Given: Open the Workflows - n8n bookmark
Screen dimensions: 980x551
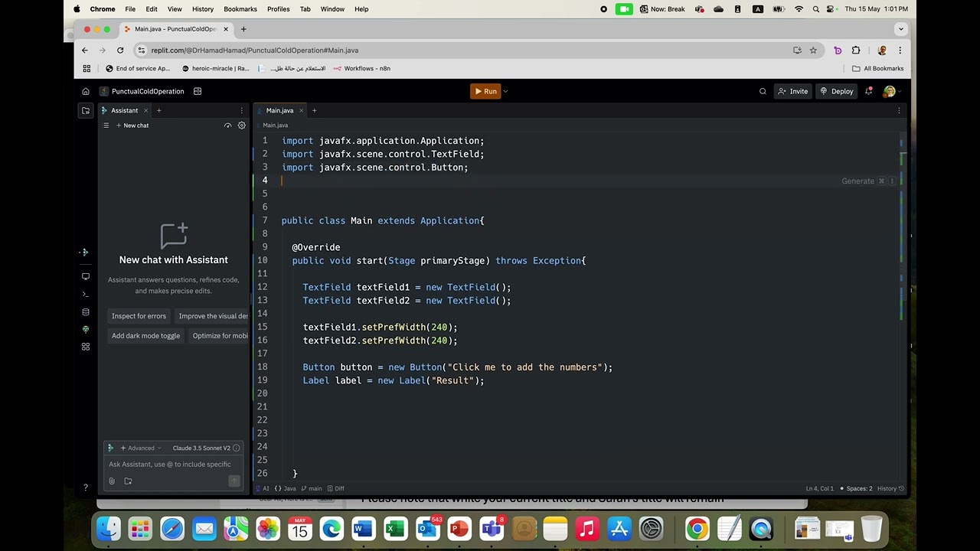Looking at the screenshot, I should pos(361,68).
